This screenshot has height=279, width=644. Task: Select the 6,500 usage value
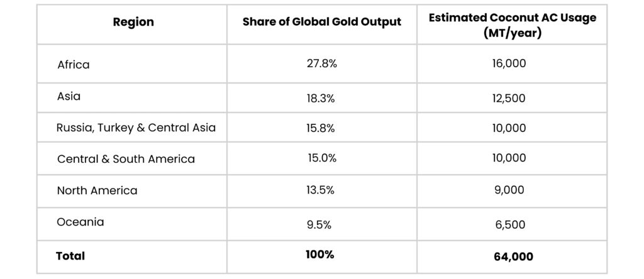click(509, 224)
